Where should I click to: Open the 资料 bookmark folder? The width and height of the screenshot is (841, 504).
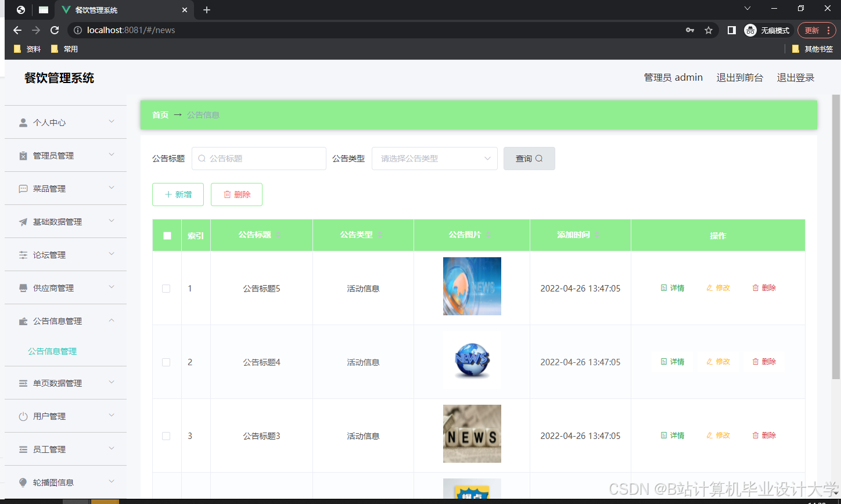(x=27, y=49)
